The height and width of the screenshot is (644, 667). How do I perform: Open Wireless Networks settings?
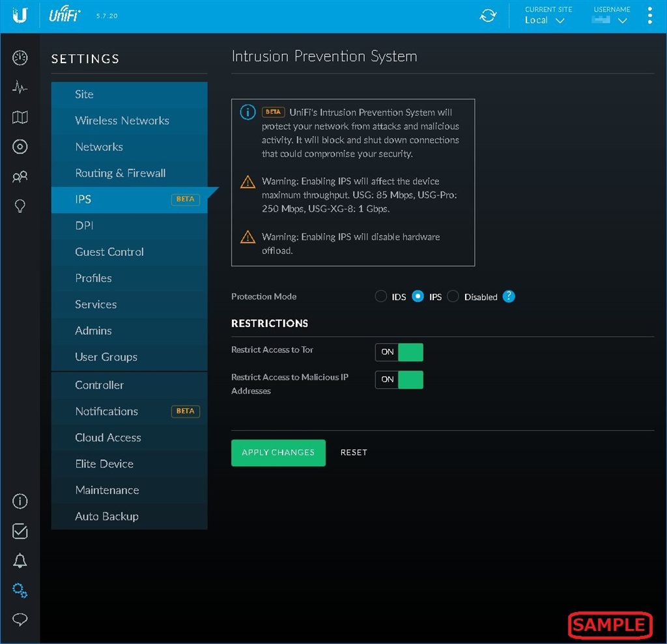pos(130,121)
